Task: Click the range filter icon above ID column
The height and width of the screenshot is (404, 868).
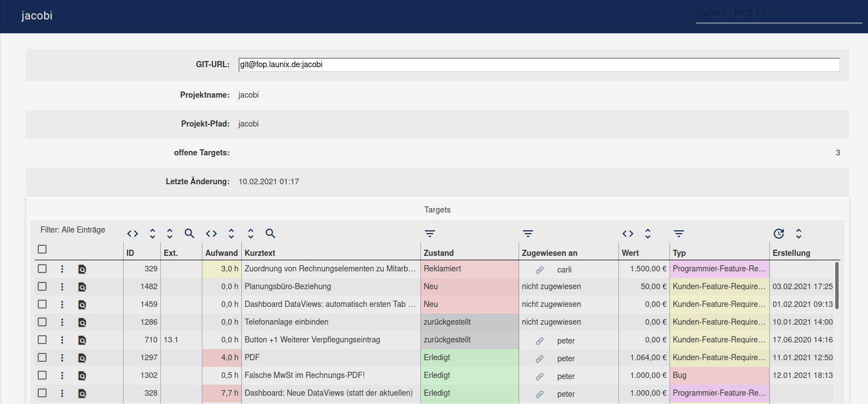Action: (132, 234)
